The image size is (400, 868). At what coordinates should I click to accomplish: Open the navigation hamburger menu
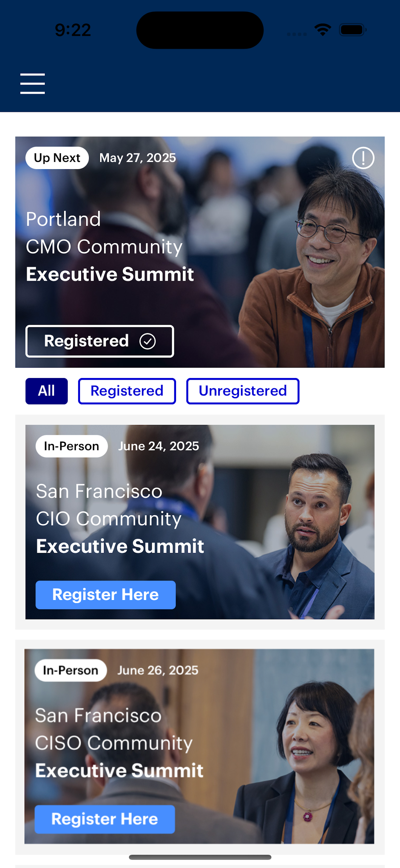33,84
